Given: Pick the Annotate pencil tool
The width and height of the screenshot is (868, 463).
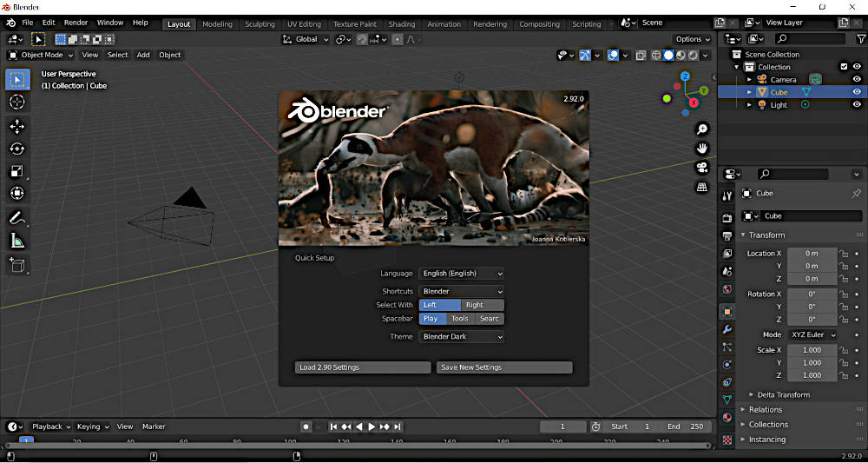Looking at the screenshot, I should pyautogui.click(x=16, y=217).
